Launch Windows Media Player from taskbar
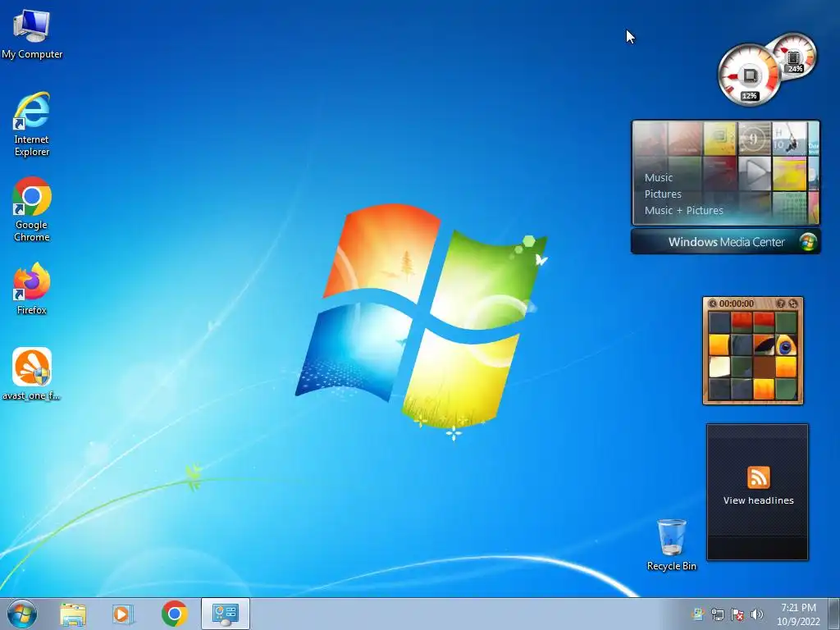 [x=123, y=614]
